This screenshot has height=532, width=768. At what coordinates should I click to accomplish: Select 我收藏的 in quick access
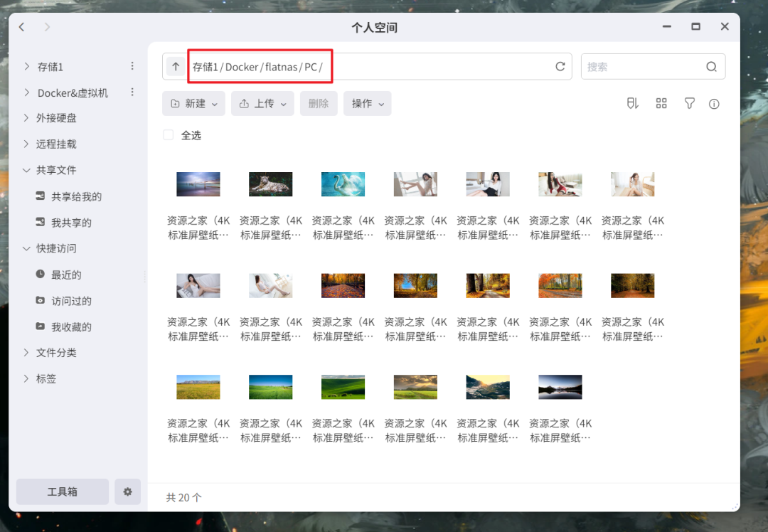72,326
